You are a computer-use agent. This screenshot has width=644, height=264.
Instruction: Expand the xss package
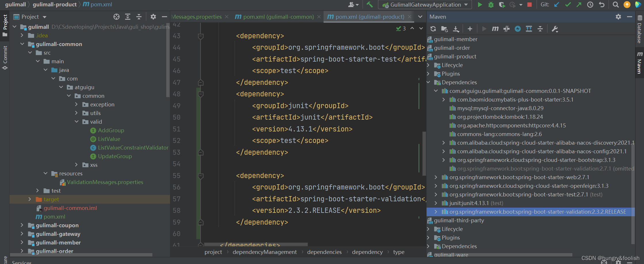coord(77,165)
